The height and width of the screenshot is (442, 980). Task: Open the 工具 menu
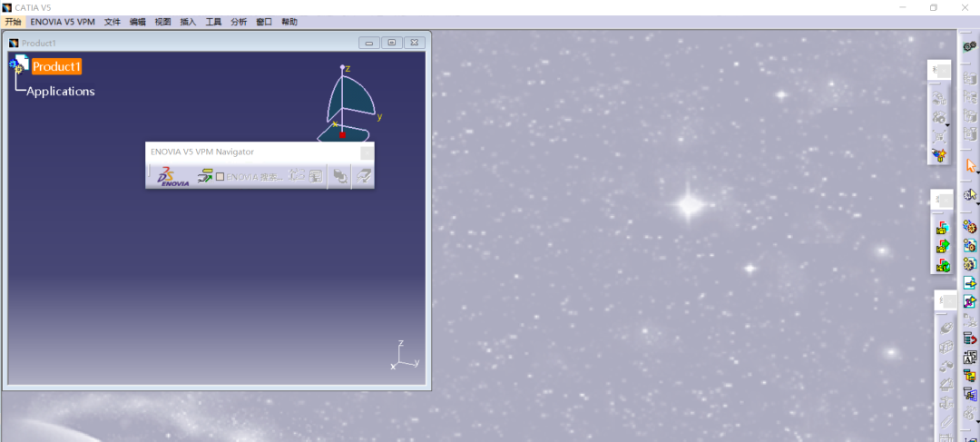(214, 22)
